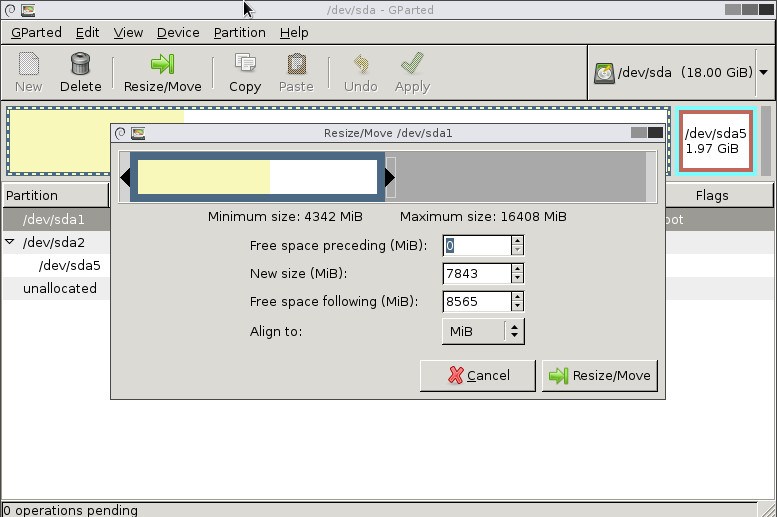Click the yellow sda1 block in main window
Image resolution: width=777 pixels, height=517 pixels.
click(x=59, y=142)
